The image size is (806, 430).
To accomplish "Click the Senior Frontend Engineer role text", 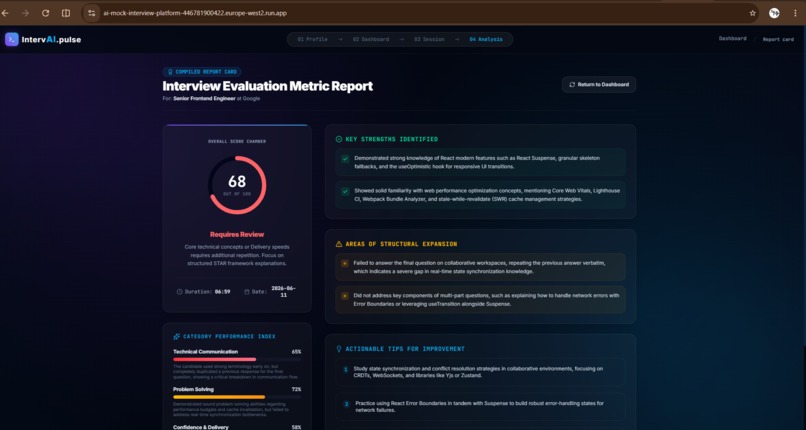I will point(204,99).
